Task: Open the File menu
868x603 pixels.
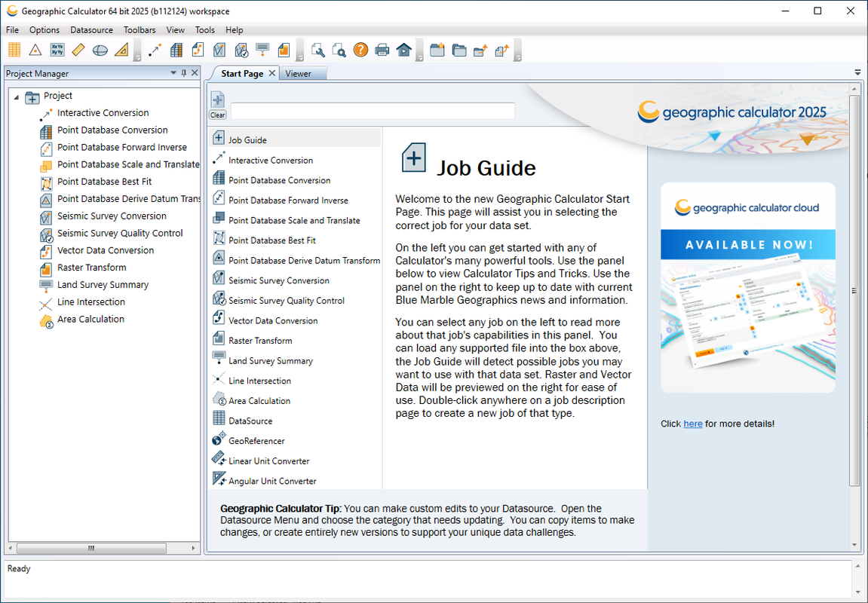Action: [x=12, y=30]
